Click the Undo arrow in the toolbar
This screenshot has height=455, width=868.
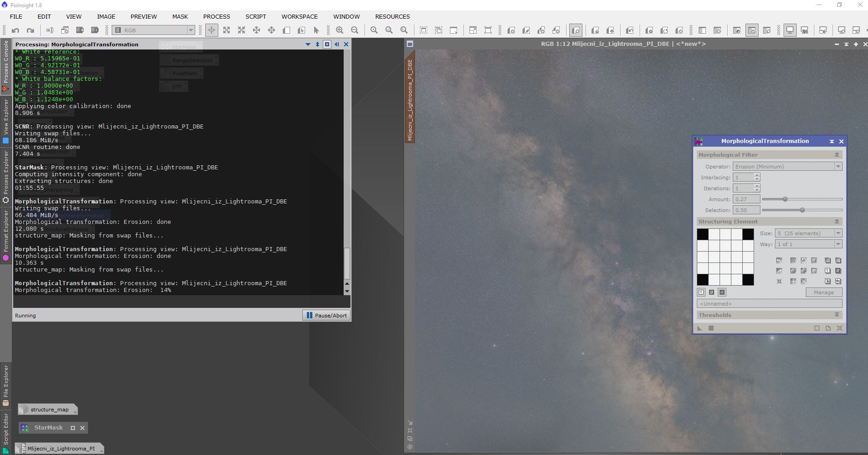point(15,30)
